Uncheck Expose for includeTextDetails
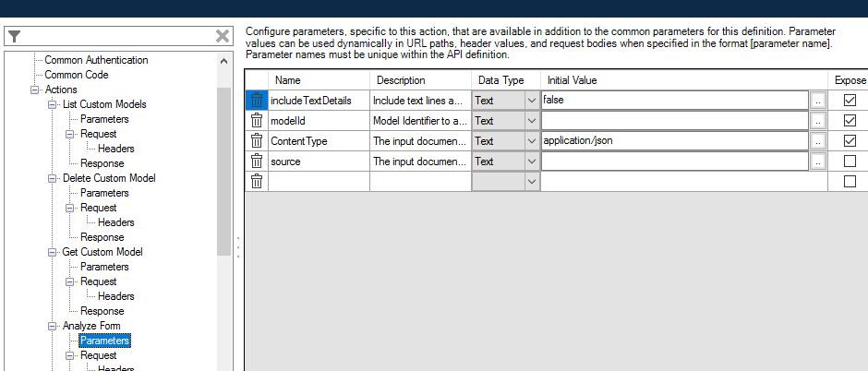This screenshot has width=868, height=371. 850,100
